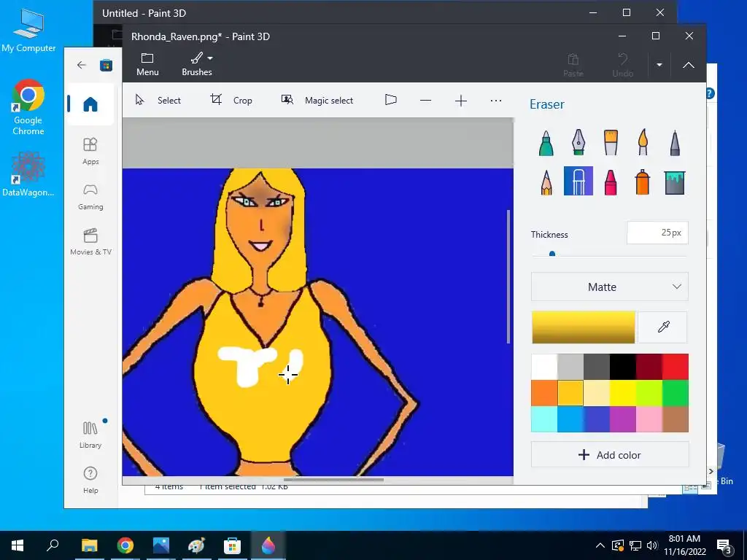Click the Thickness value field
Image resolution: width=747 pixels, height=560 pixels.
[657, 233]
